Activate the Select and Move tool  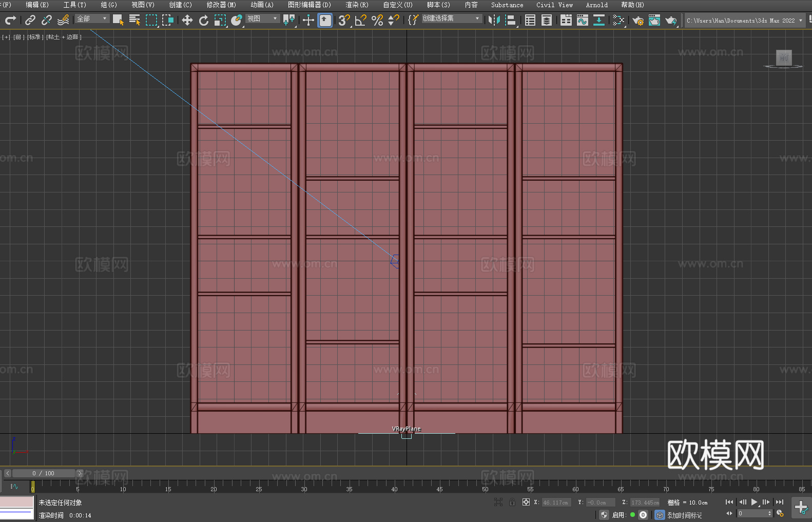(x=187, y=20)
